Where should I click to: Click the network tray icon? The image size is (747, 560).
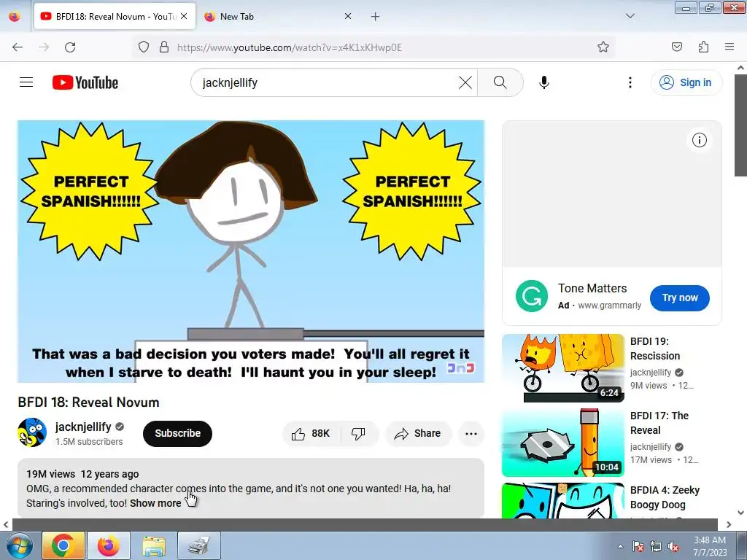coord(656,546)
